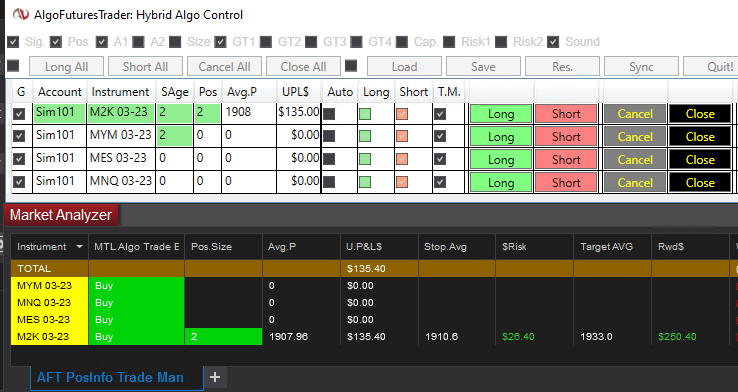
Task: Select green Pos.Size cell for M2K 03-23
Action: tap(224, 336)
